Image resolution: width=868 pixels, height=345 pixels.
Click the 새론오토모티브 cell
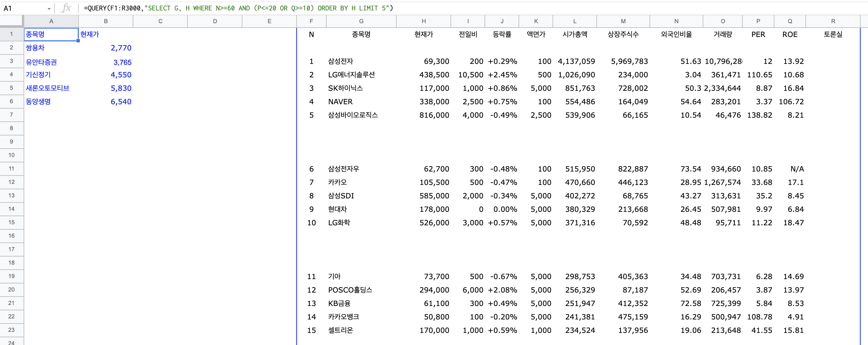pyautogui.click(x=51, y=88)
